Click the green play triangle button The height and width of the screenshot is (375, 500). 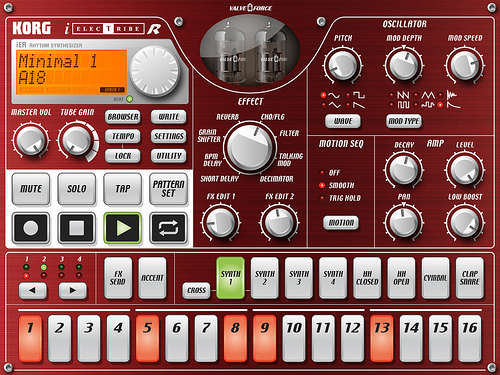[123, 228]
